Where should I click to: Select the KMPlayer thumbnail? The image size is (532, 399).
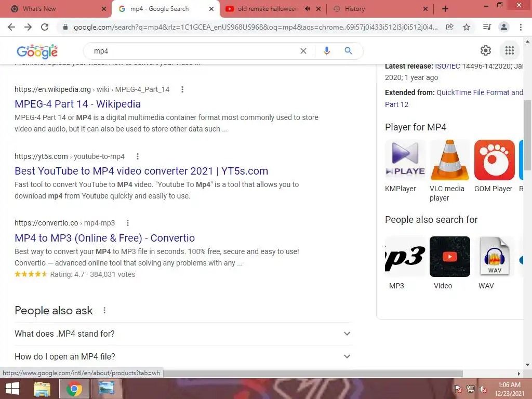pyautogui.click(x=405, y=160)
